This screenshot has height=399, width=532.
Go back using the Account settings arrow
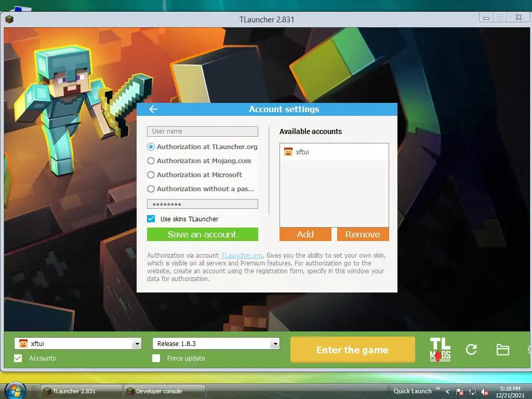click(153, 109)
